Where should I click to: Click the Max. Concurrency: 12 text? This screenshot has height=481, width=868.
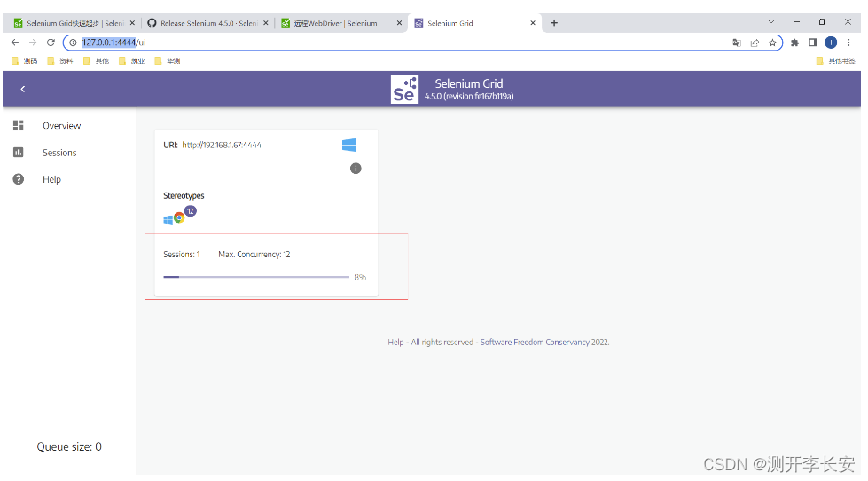254,255
